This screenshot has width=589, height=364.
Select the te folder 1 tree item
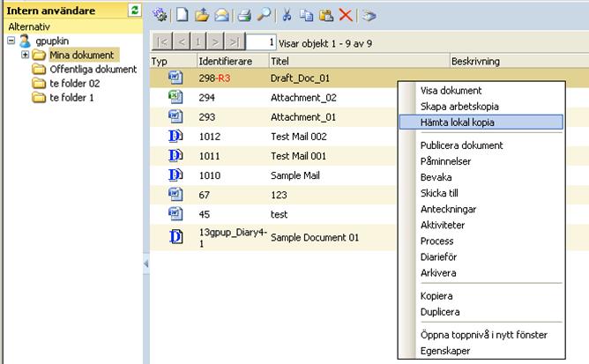71,98
